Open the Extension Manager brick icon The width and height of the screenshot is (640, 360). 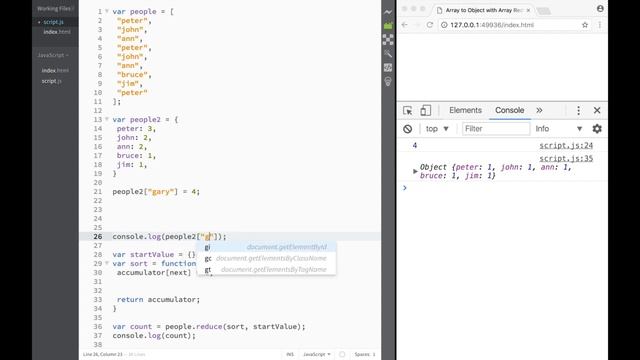(x=388, y=26)
